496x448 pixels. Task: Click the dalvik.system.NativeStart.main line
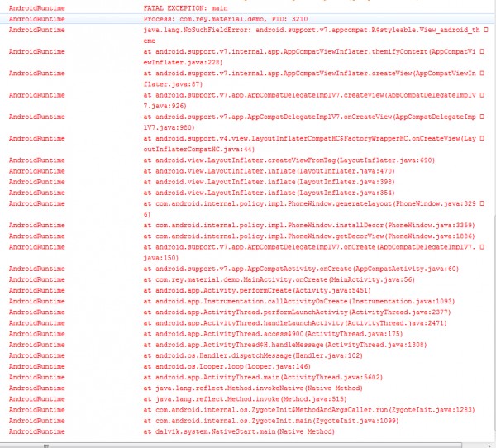tap(239, 431)
